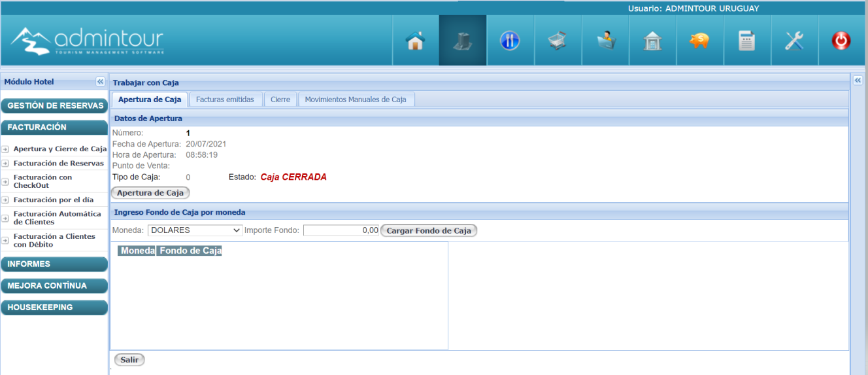Click arrow icon beside Facturación a Clientes con Débito
Screen dimensions: 868x375
(x=5, y=240)
